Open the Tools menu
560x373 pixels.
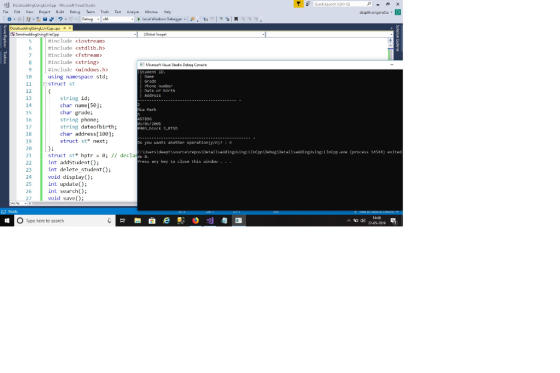tap(105, 12)
